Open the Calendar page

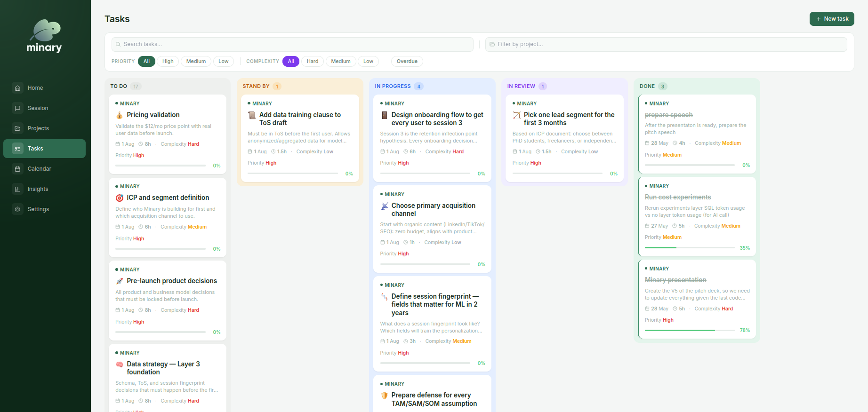click(x=45, y=169)
